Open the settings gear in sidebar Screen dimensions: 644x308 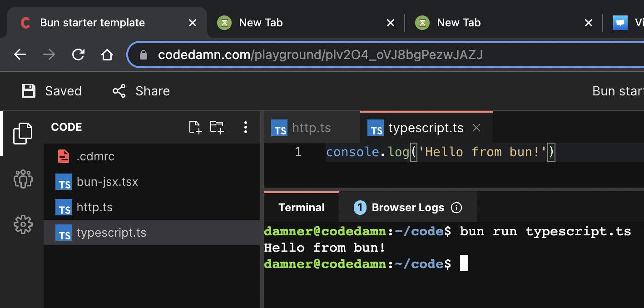pyautogui.click(x=23, y=224)
